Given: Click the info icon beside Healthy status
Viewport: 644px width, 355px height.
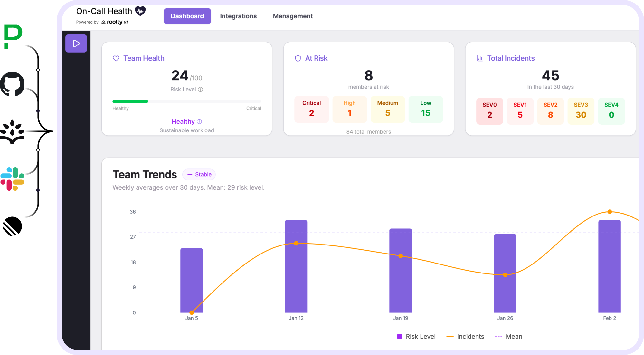Looking at the screenshot, I should [x=199, y=121].
